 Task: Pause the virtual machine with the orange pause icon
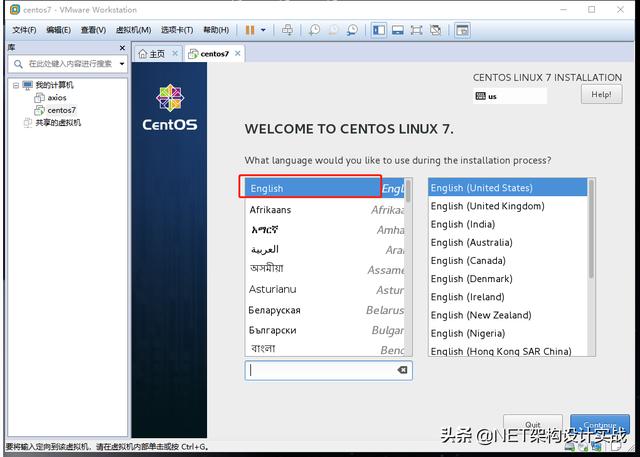click(250, 30)
